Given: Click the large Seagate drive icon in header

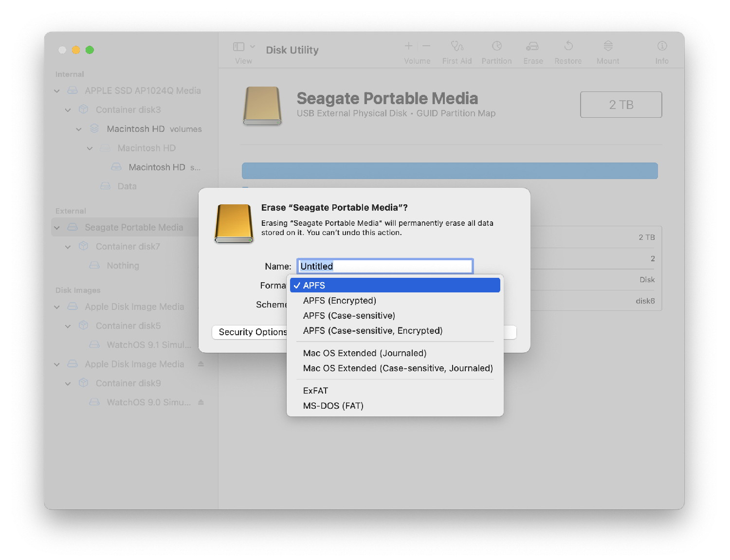Looking at the screenshot, I should 262,106.
